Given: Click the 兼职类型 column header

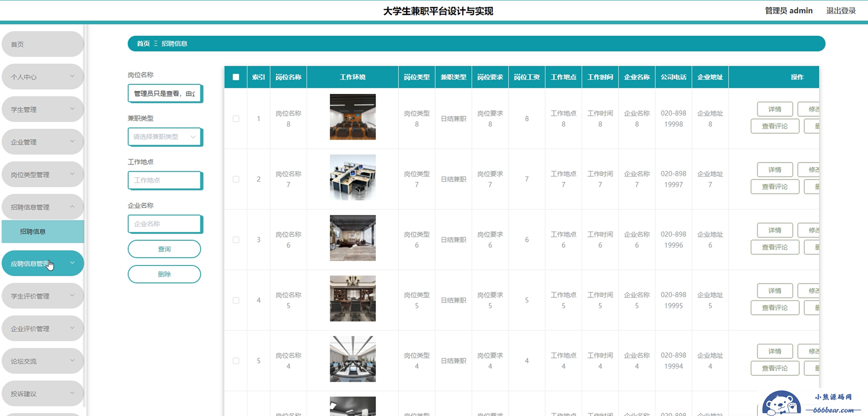Looking at the screenshot, I should (x=453, y=77).
